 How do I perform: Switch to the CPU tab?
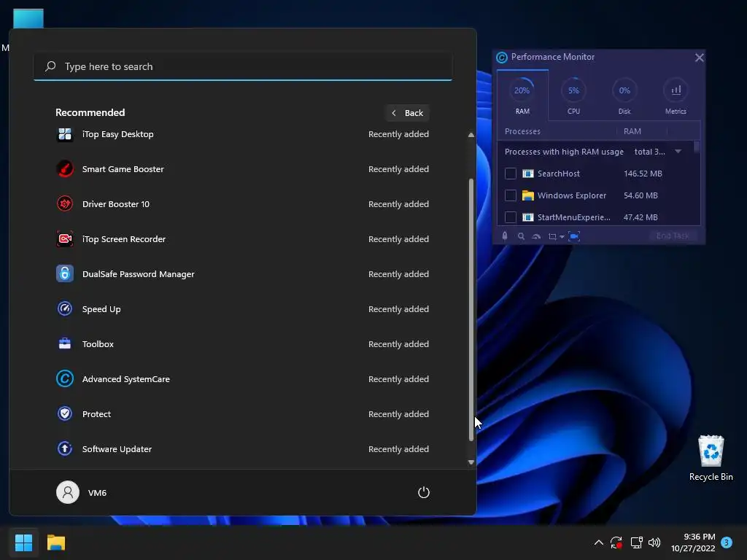click(573, 96)
